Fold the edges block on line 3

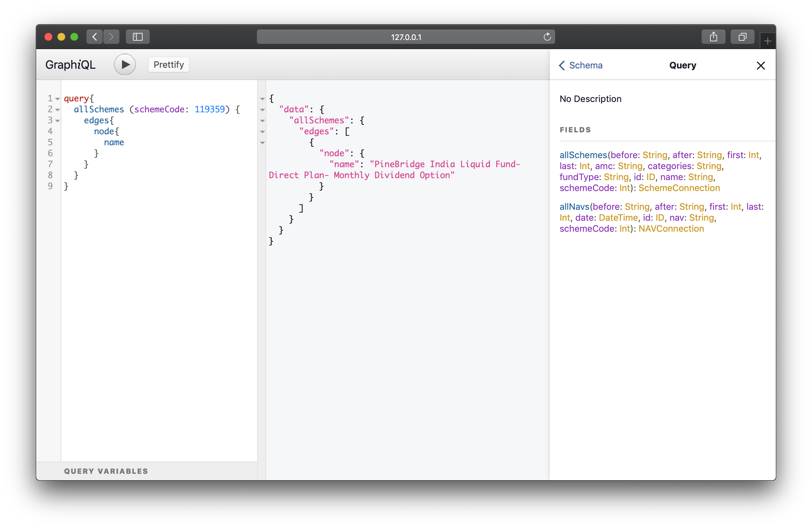coord(58,121)
